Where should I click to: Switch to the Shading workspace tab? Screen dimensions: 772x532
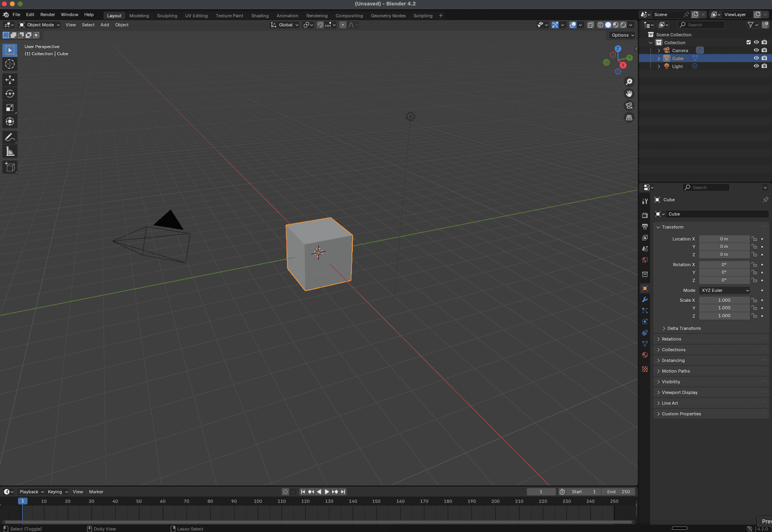(x=260, y=15)
